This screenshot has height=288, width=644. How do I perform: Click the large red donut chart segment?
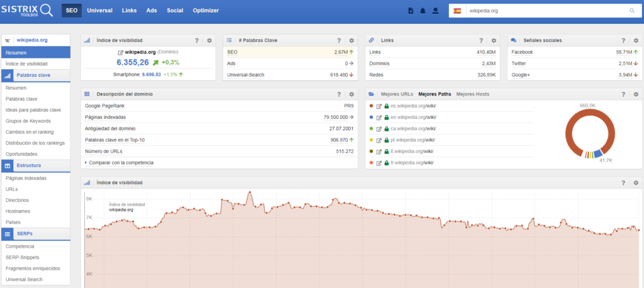pos(590,113)
